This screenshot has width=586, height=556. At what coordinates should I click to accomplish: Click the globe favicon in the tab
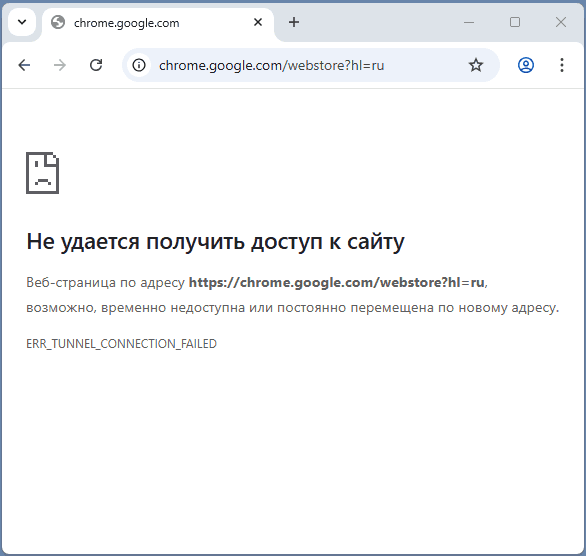[x=58, y=22]
